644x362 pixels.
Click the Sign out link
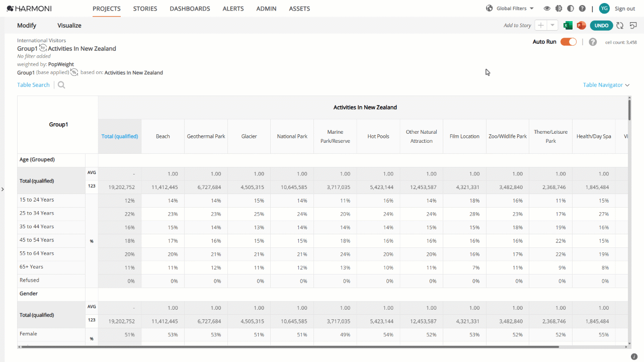(625, 9)
